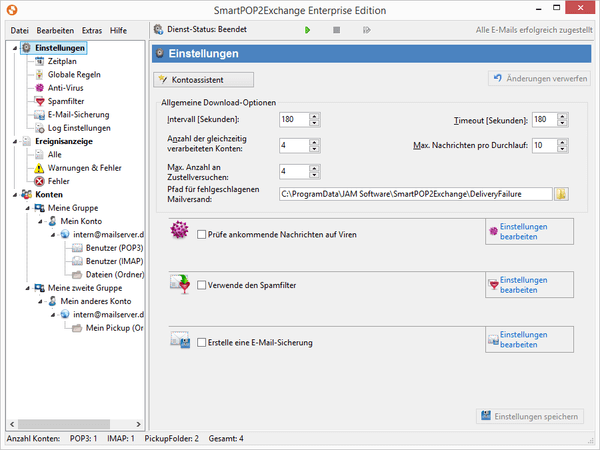Launch the Kontoassistent wizard
This screenshot has width=600, height=450.
click(205, 79)
